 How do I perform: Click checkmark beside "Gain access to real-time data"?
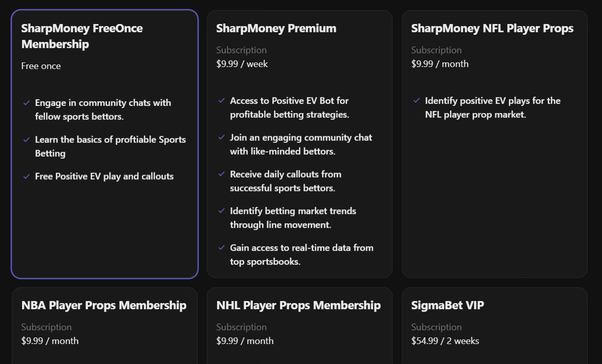coord(221,248)
